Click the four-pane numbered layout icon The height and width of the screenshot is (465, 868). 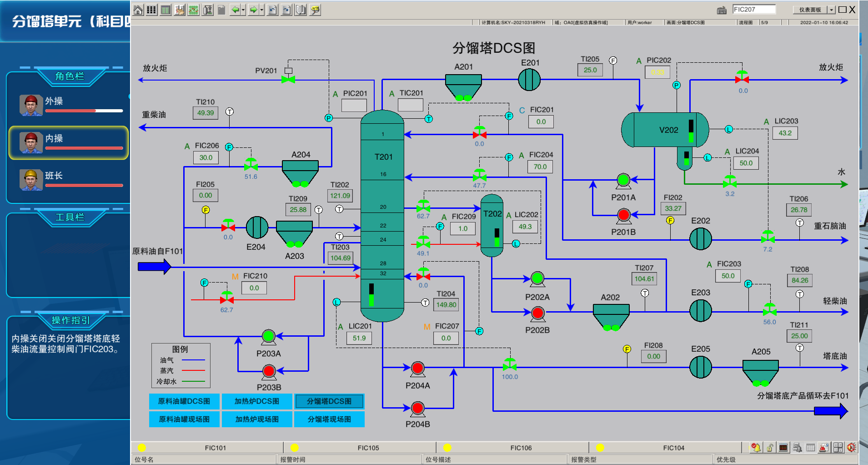(x=838, y=448)
